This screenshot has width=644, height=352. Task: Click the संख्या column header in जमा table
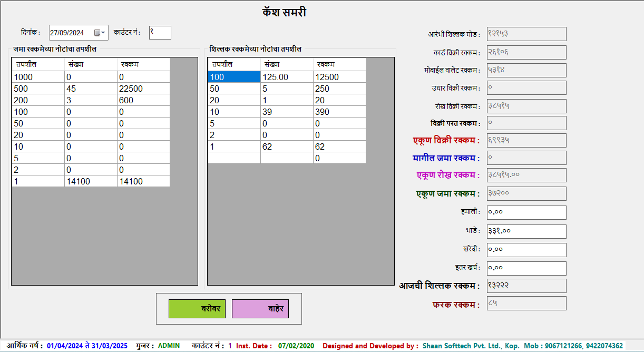[x=90, y=64]
